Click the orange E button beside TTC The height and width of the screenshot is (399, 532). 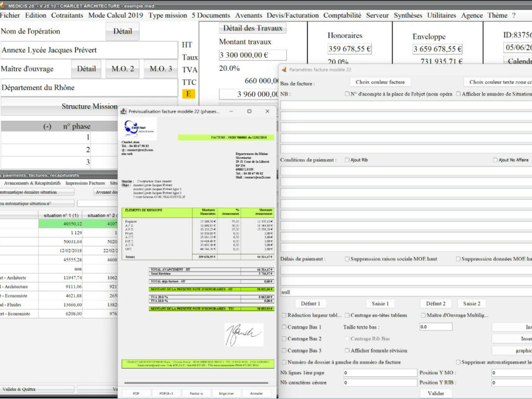(x=189, y=94)
